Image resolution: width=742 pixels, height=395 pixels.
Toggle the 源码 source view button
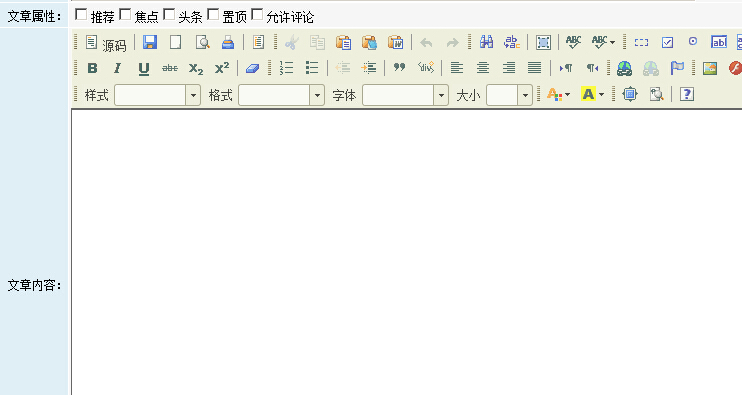coord(106,43)
